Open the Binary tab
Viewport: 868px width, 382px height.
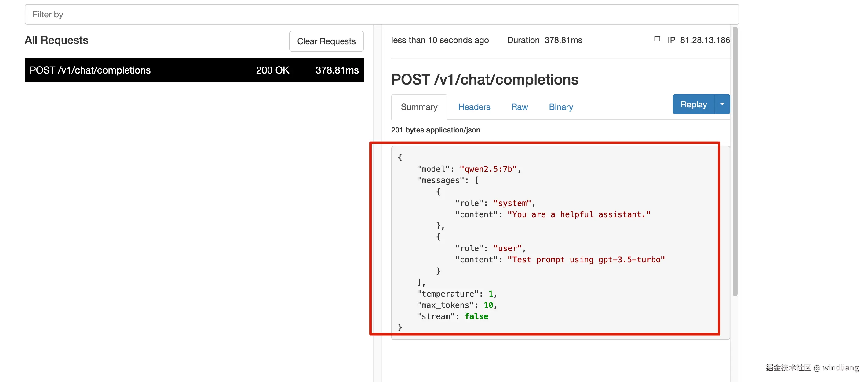click(561, 107)
